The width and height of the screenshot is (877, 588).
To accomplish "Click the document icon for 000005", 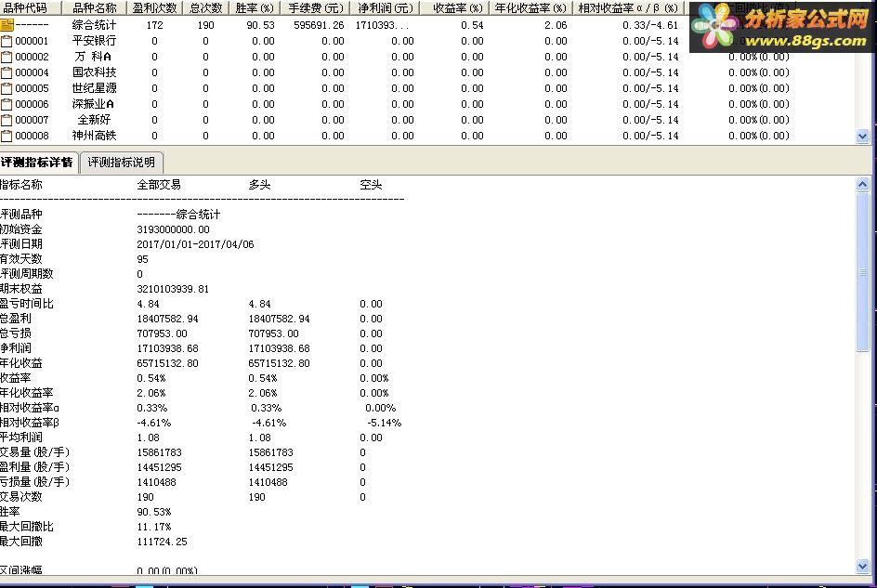I will coord(7,88).
